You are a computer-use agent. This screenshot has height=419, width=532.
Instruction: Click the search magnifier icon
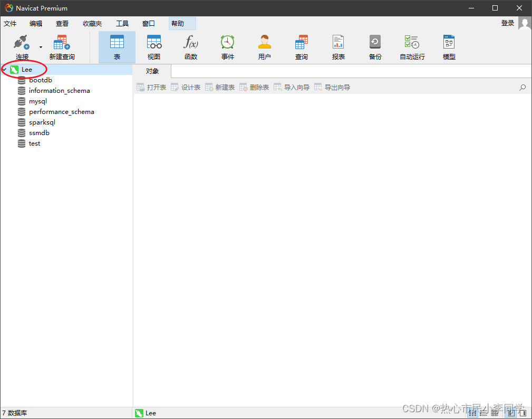pos(523,88)
